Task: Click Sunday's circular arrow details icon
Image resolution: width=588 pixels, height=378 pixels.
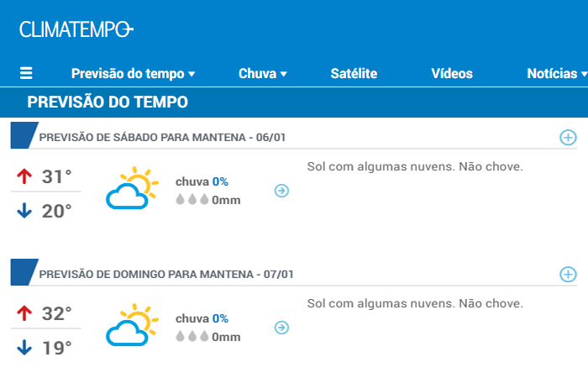Action: click(x=281, y=328)
